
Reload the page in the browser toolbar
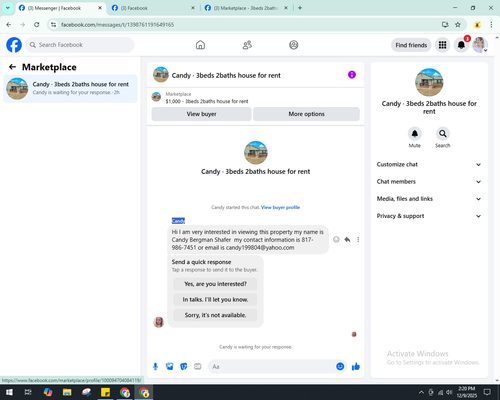point(37,24)
